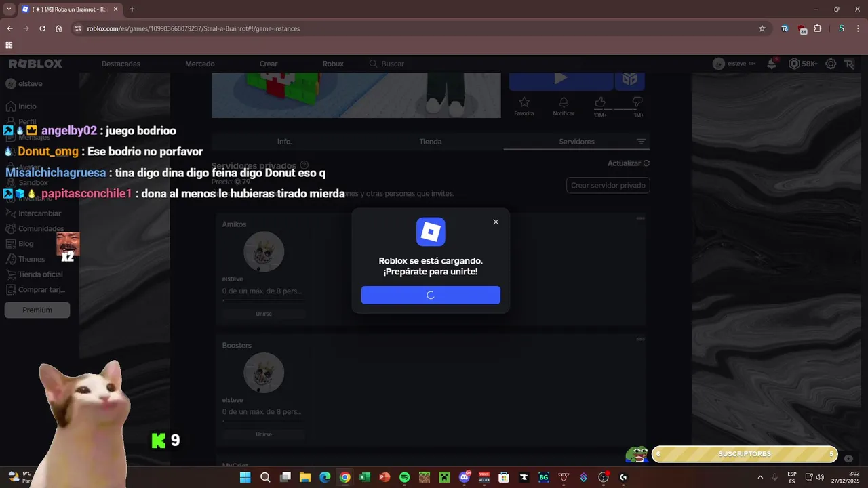Screen dimensions: 868x488
Task: Open the Amikos server options menu
Action: click(640, 218)
